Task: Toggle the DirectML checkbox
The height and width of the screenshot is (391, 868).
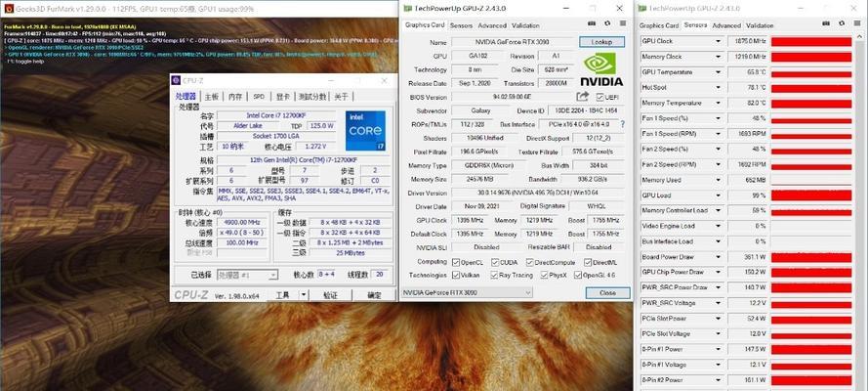Action: [x=588, y=263]
